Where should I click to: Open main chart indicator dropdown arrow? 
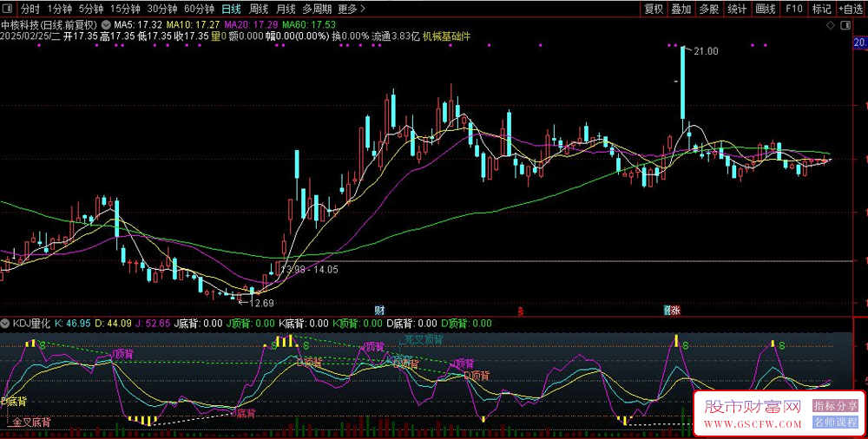pyautogui.click(x=106, y=25)
